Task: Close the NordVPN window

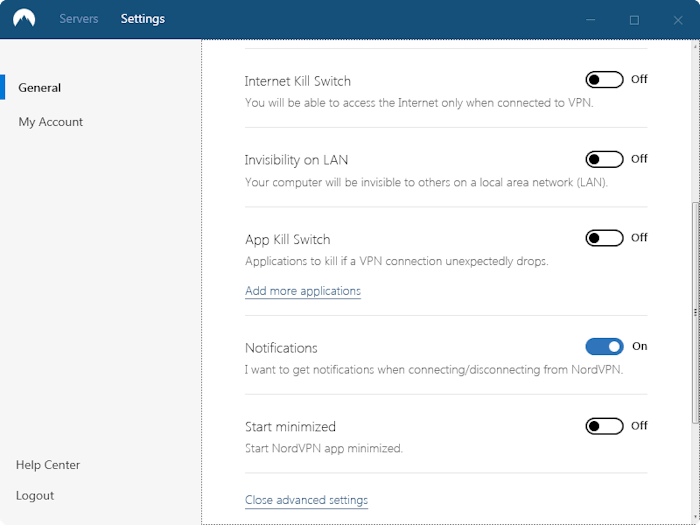Action: click(x=678, y=20)
